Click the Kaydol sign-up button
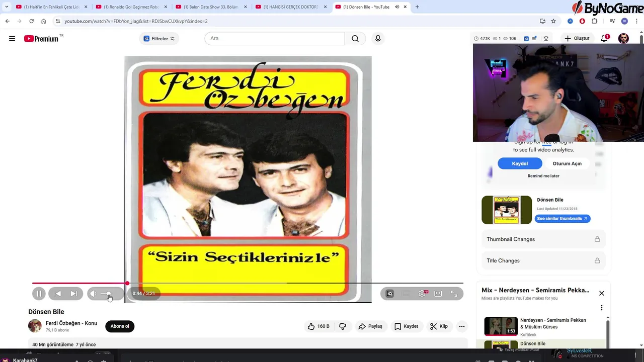The image size is (644, 362). [520, 163]
